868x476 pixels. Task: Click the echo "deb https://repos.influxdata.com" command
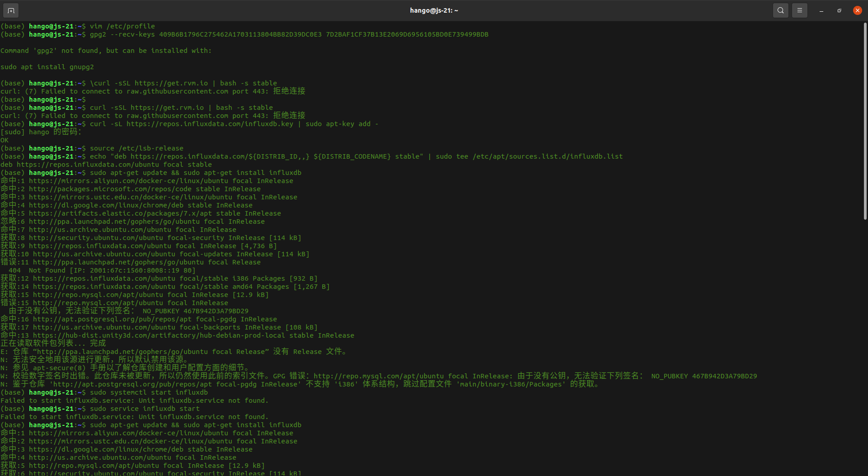pyautogui.click(x=356, y=156)
